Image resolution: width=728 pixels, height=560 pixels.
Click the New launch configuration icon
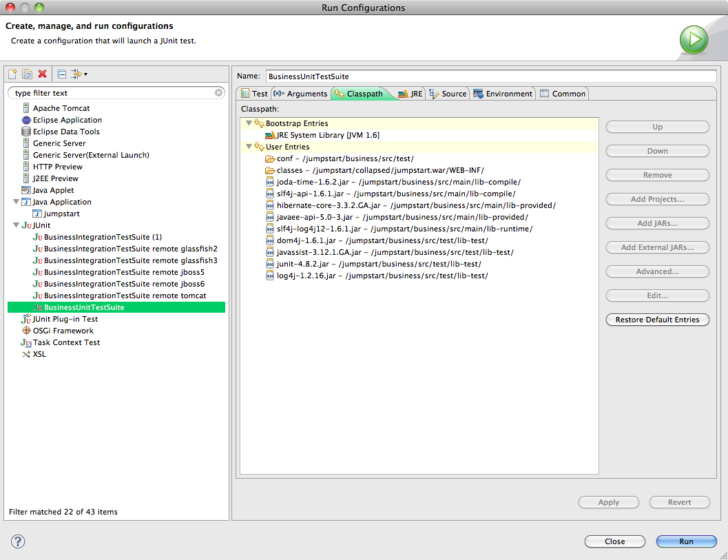pos(13,74)
